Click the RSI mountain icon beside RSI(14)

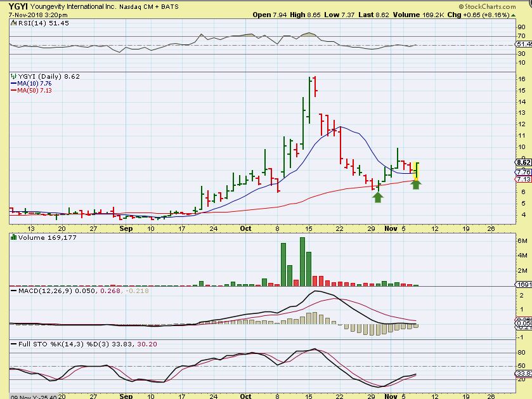[x=13, y=23]
